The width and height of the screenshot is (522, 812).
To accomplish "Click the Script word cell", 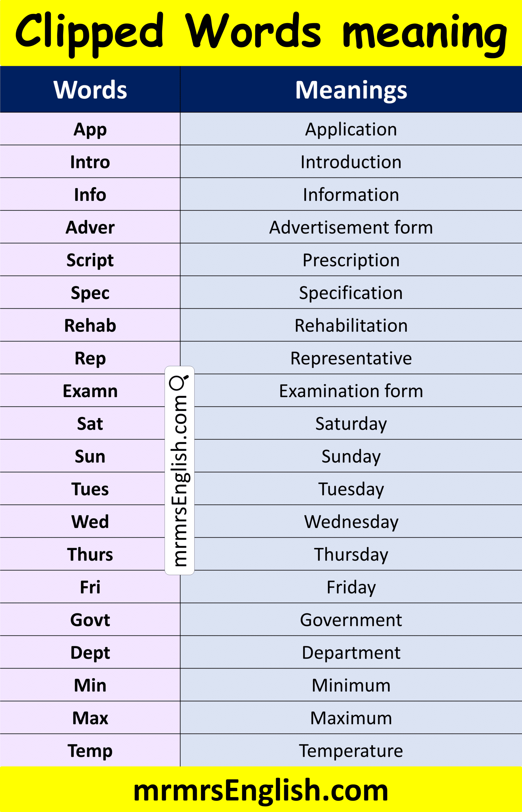I will (90, 260).
